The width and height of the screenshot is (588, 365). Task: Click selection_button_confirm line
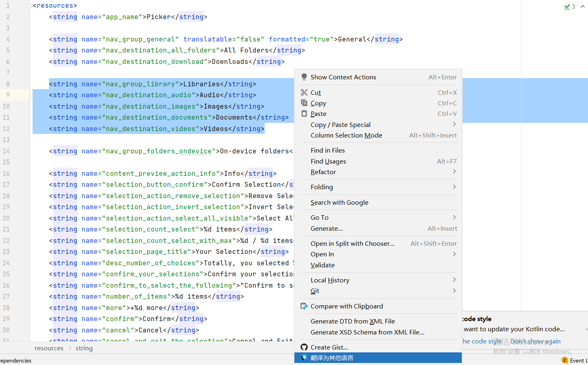pyautogui.click(x=171, y=184)
